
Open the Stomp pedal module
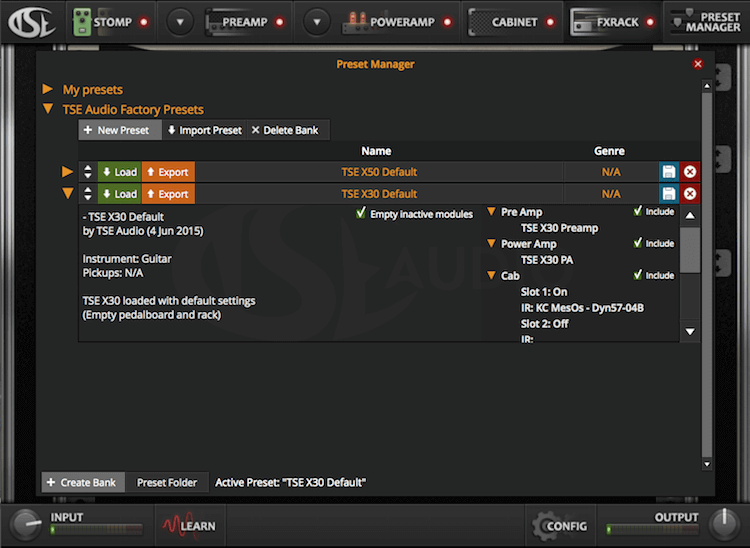pyautogui.click(x=103, y=22)
